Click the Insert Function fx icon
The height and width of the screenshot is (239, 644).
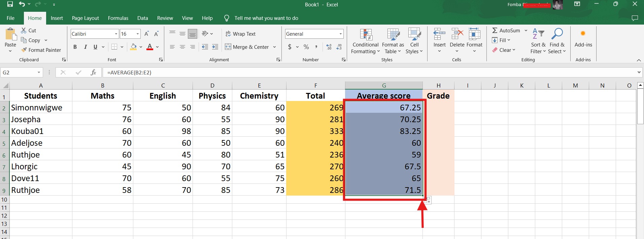[x=93, y=72]
